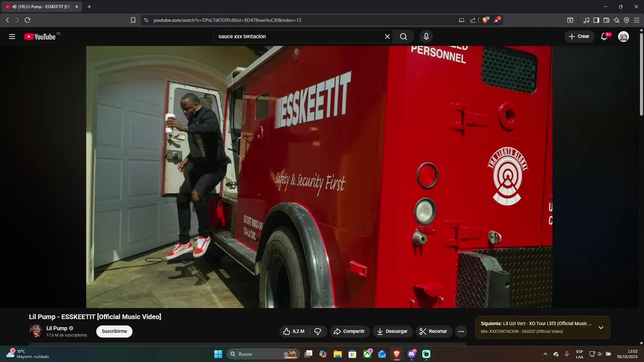Launch Copilot from taskbar
Viewport: 644px width, 362px height.
323,354
